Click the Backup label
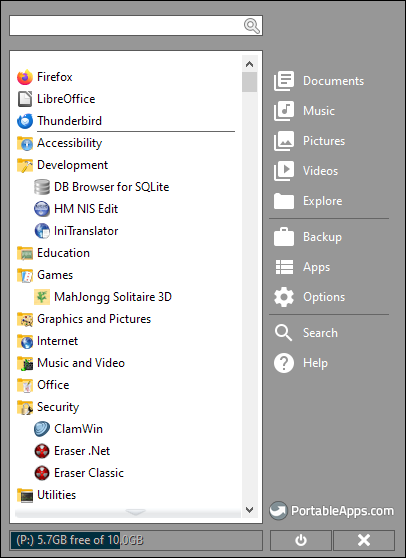Viewport: 406px width, 558px height. pyautogui.click(x=322, y=237)
